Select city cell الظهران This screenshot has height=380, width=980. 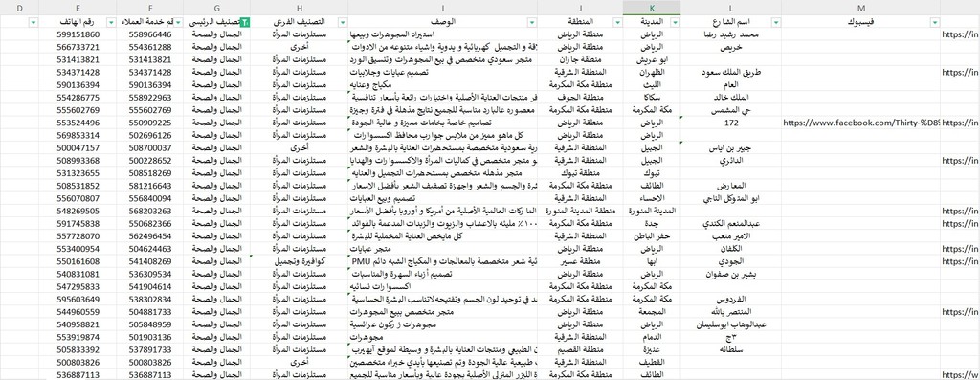tap(652, 73)
